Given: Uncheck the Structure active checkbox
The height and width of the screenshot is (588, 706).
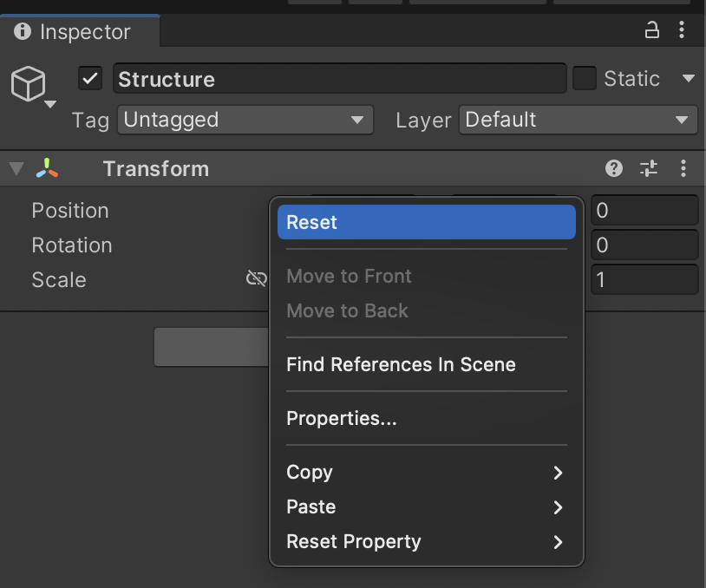Looking at the screenshot, I should tap(90, 79).
